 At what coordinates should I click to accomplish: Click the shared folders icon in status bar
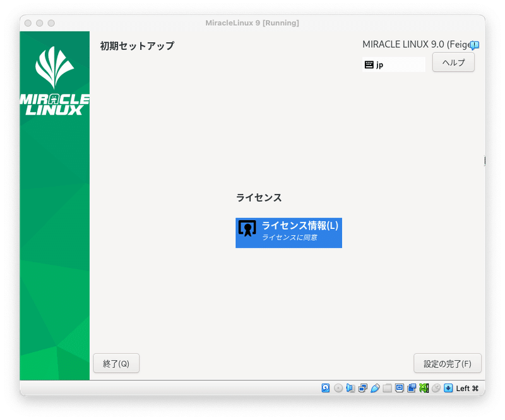[x=387, y=388]
